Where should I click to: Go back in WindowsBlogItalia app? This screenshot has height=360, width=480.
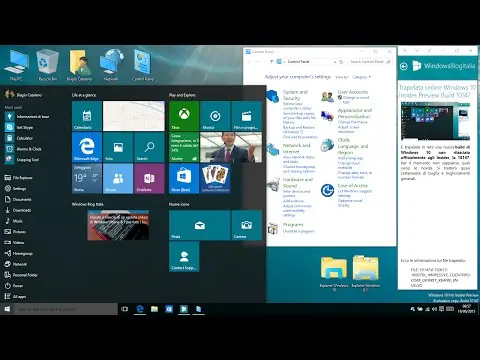404,66
